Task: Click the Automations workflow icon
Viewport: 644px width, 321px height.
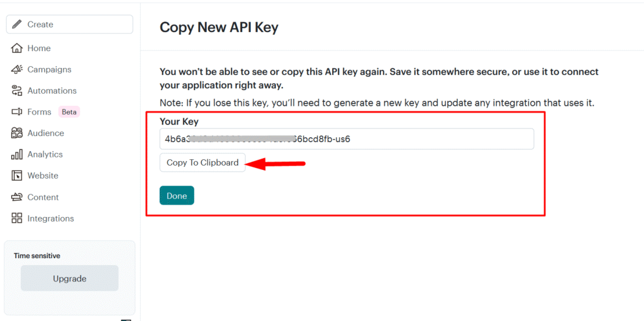Action: pos(17,91)
